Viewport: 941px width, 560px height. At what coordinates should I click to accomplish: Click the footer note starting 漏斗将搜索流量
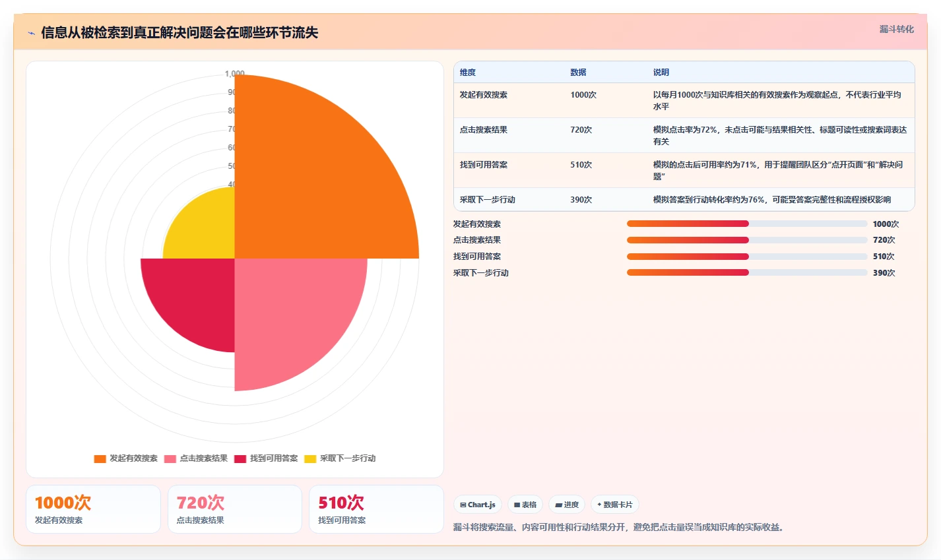point(618,528)
